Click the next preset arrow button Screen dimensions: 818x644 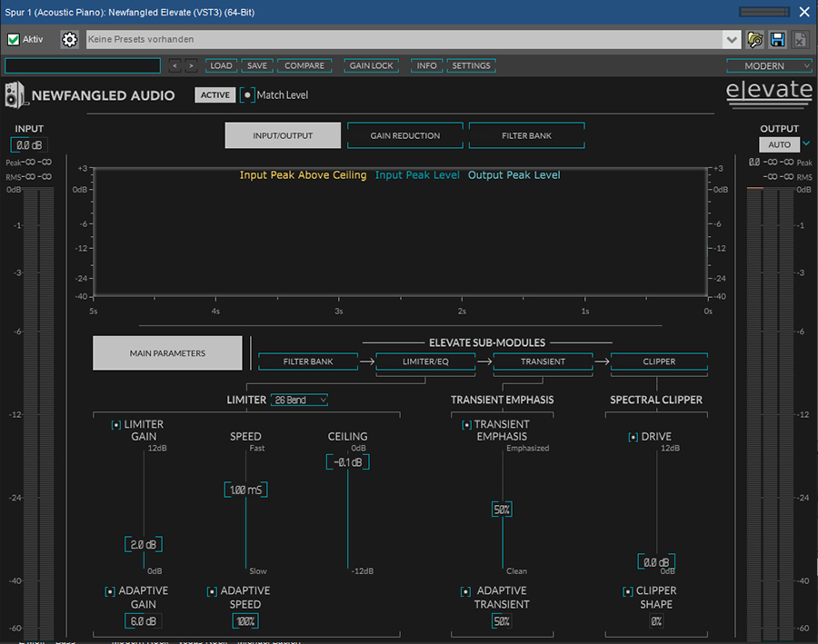point(191,65)
